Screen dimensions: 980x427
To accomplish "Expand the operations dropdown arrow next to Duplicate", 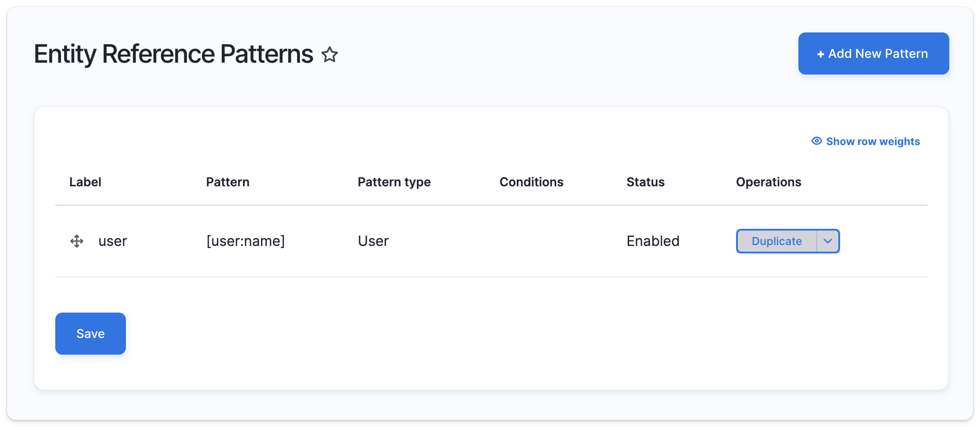I will click(x=828, y=241).
